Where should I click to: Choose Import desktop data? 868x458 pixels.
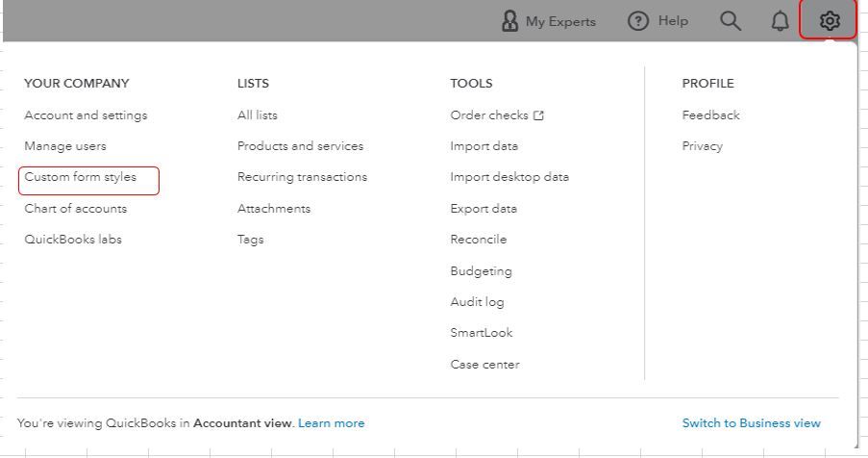(509, 177)
